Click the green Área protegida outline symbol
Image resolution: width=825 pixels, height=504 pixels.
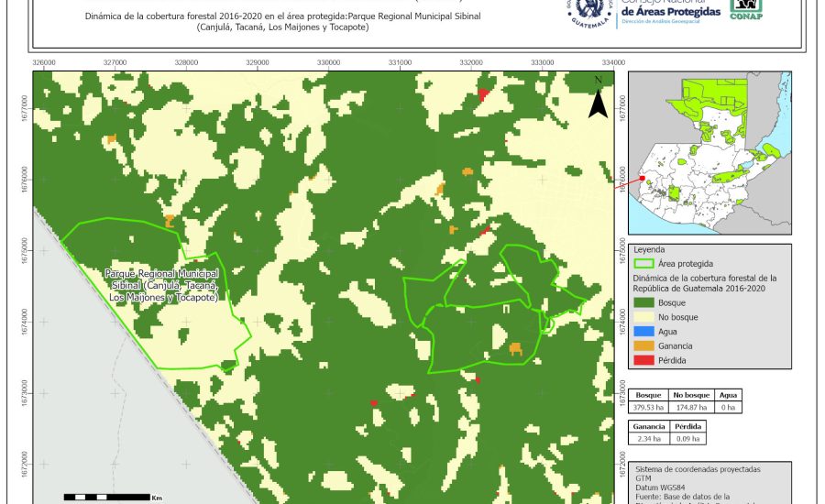coord(644,263)
